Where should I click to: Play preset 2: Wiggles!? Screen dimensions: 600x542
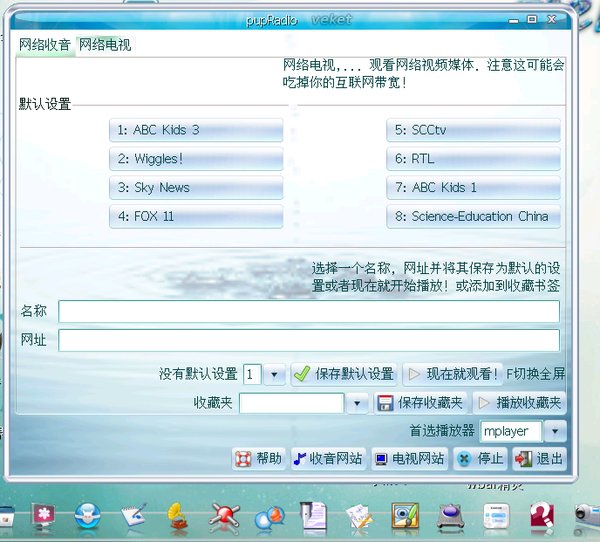coord(196,159)
